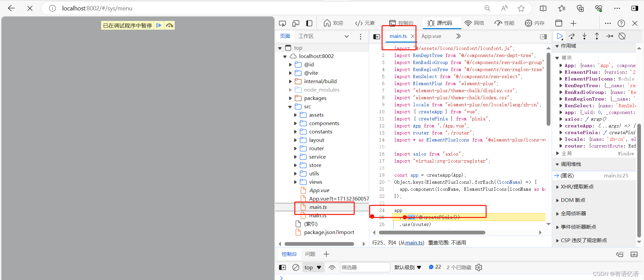Expand the packages folder

coord(290,98)
